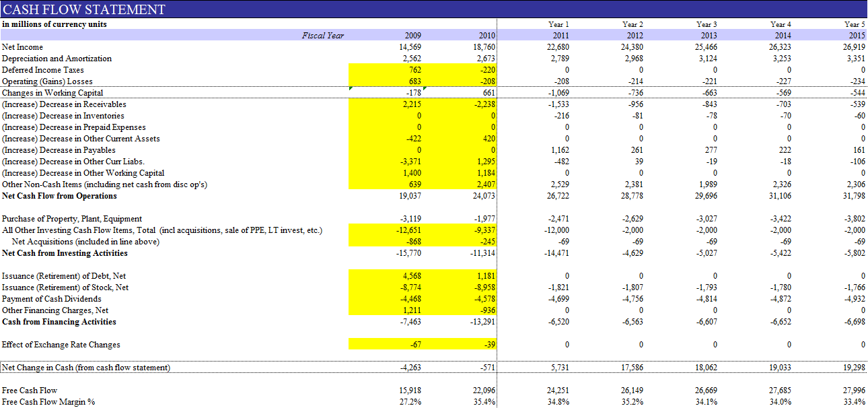Select the Free Cash Flow row label
This screenshot has width=868, height=408.
(30, 390)
